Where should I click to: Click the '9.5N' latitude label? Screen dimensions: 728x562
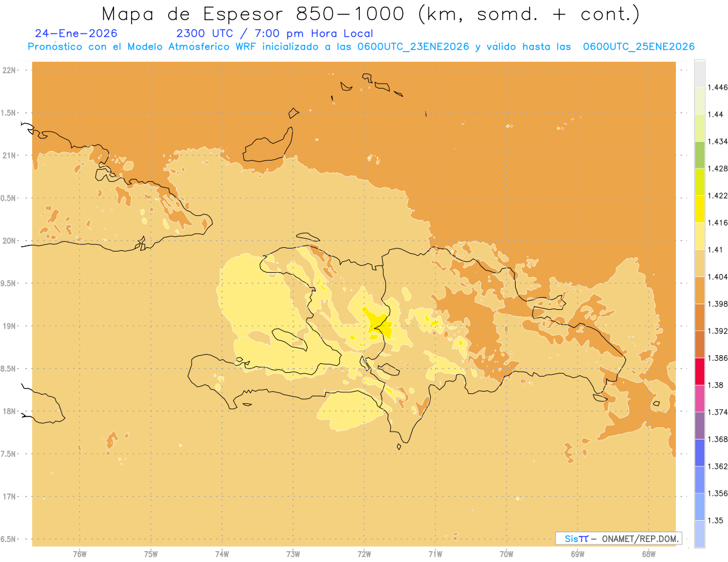pos(9,283)
